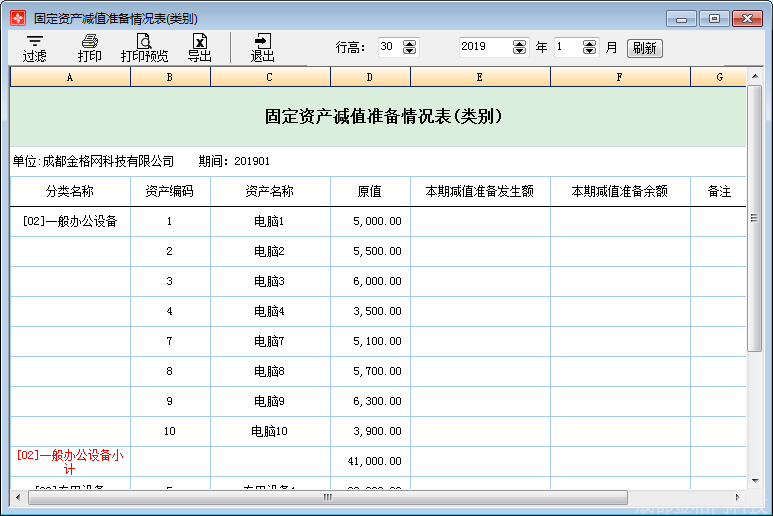Click the Print (打印) printer icon
Viewport: 773px width, 516px height.
[90, 41]
